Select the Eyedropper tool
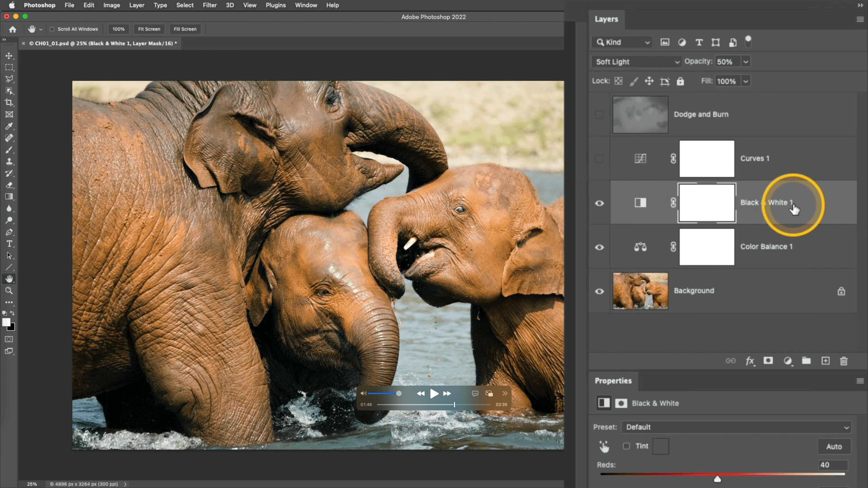This screenshot has width=868, height=488. (9, 126)
